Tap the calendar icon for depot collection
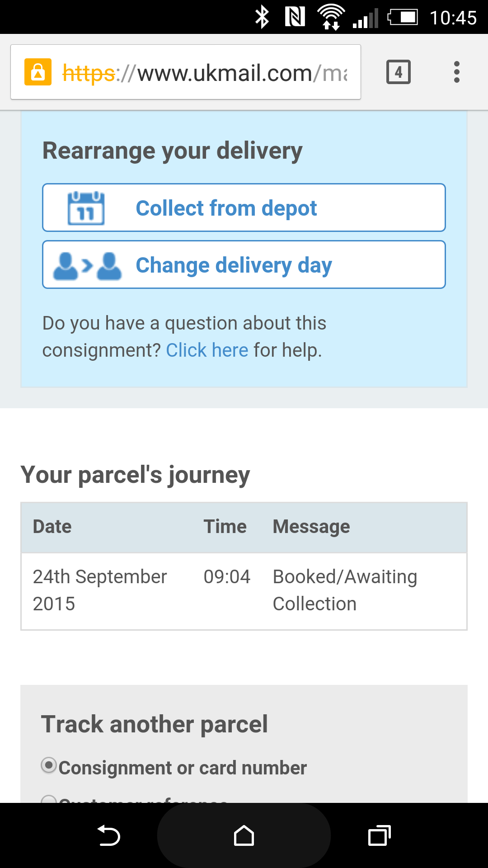 (x=86, y=208)
